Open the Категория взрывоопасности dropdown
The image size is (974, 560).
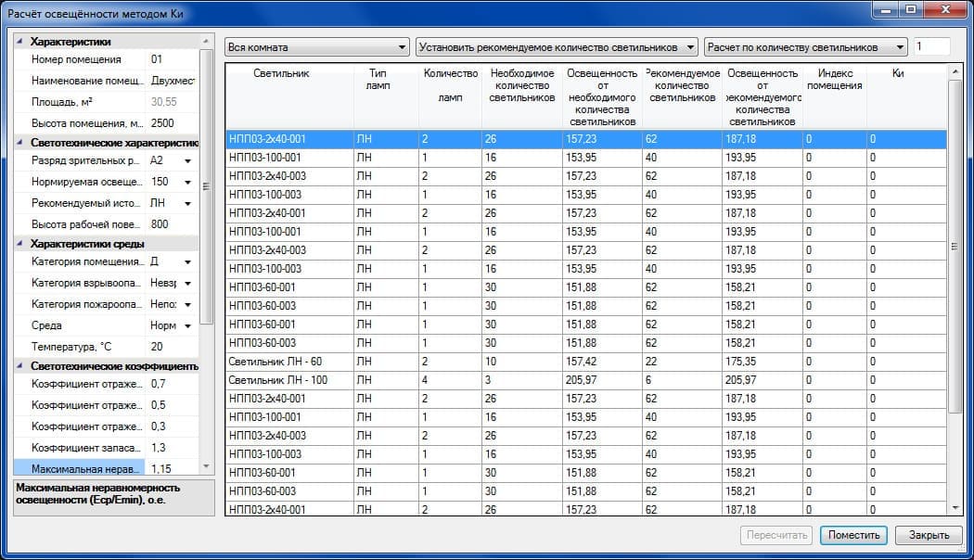(187, 283)
